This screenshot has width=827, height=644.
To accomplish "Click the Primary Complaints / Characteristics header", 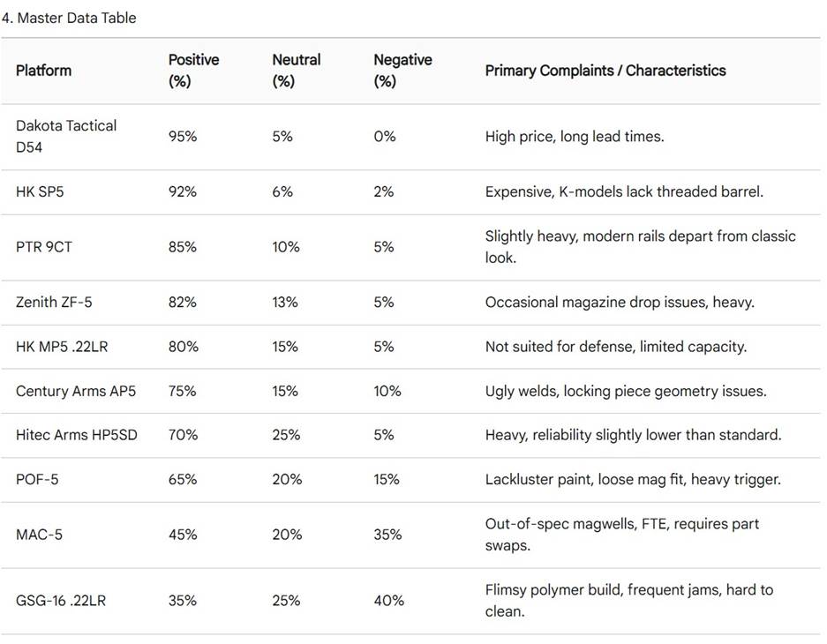I will [605, 71].
